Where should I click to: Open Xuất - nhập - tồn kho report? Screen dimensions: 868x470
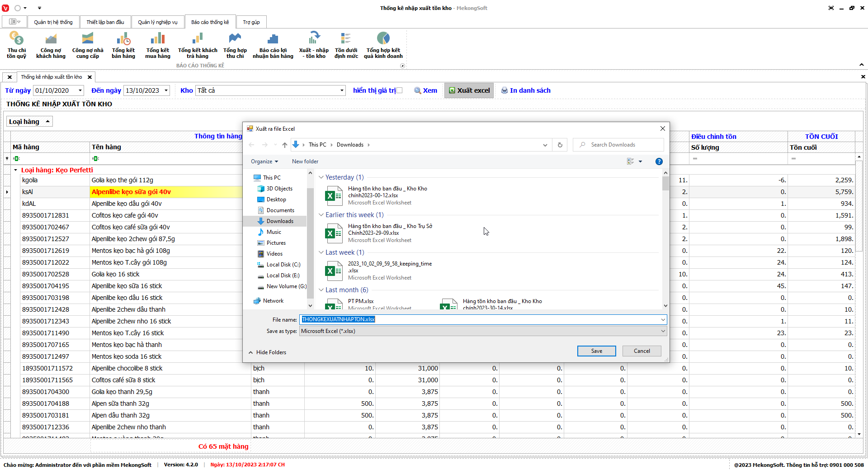314,45
